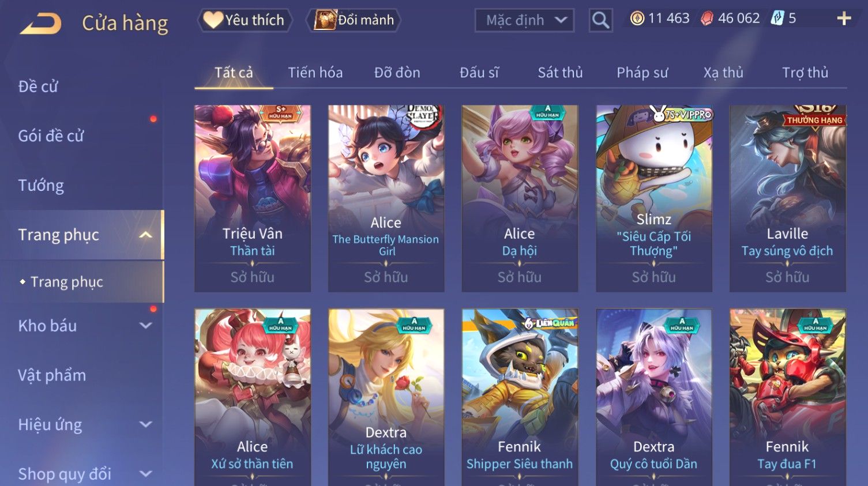Select the Sát thủ filter tab

(x=560, y=73)
